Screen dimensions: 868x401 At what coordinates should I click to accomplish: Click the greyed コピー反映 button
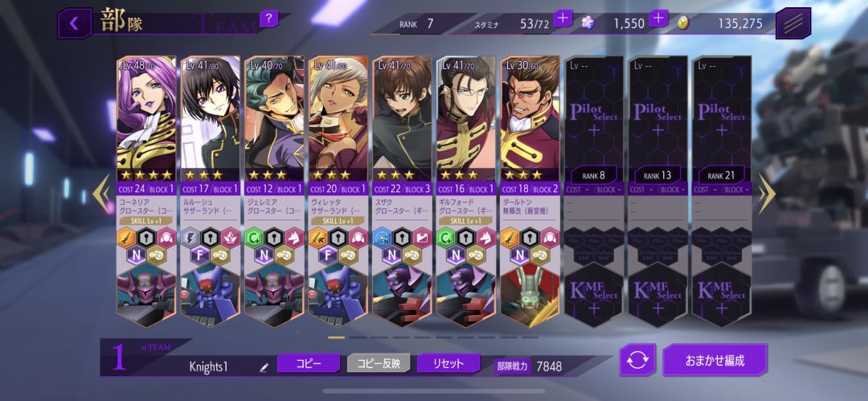[x=379, y=363]
